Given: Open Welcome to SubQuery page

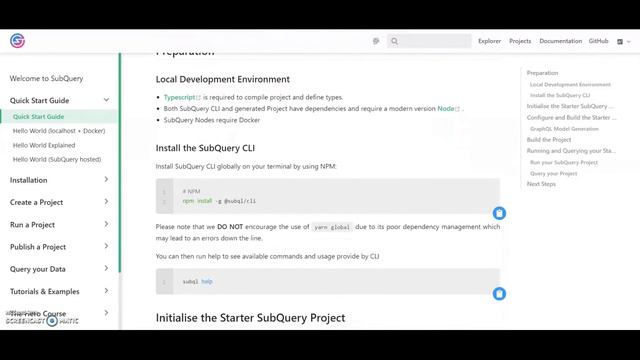Looking at the screenshot, I should coord(47,78).
